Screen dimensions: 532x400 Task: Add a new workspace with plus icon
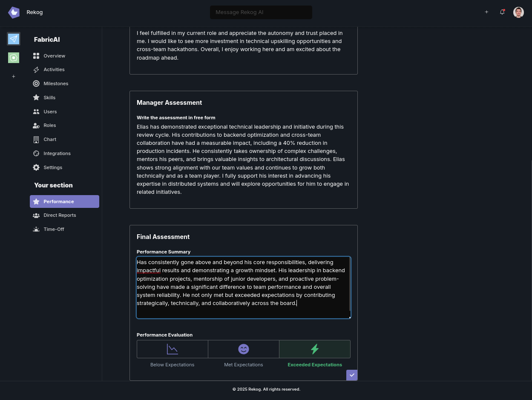(x=14, y=76)
